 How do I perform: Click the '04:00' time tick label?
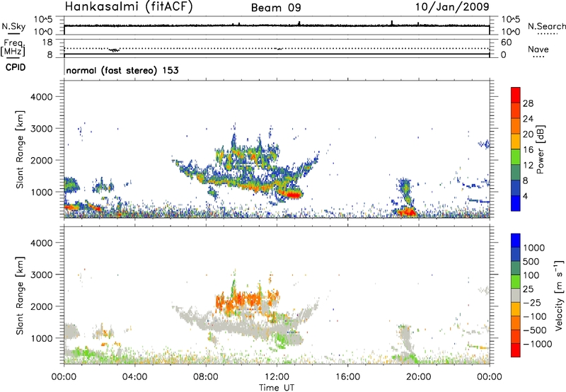pyautogui.click(x=134, y=377)
